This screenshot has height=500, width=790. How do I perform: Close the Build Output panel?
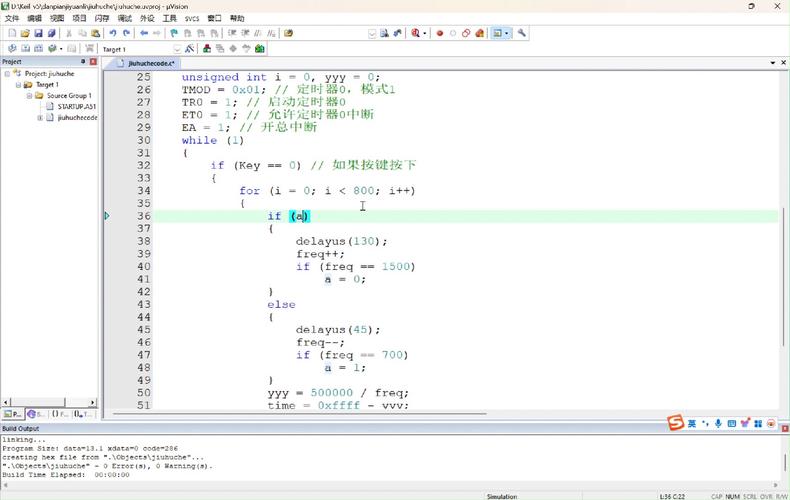[x=785, y=428]
